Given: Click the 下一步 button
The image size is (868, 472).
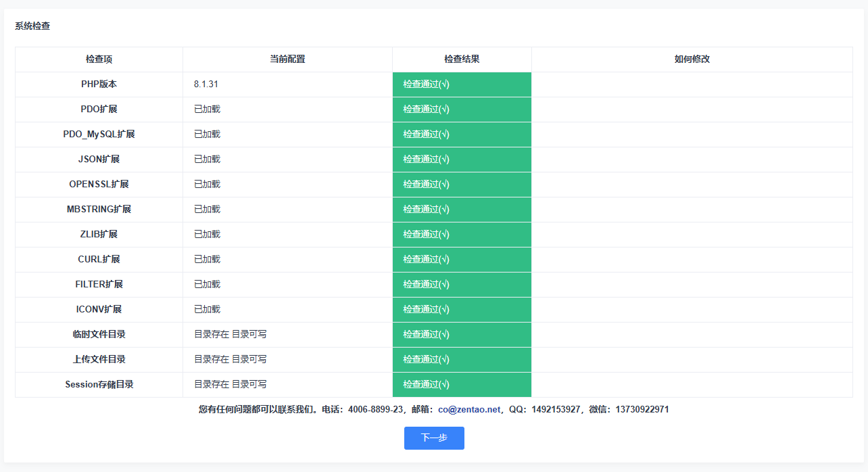Looking at the screenshot, I should pos(434,438).
